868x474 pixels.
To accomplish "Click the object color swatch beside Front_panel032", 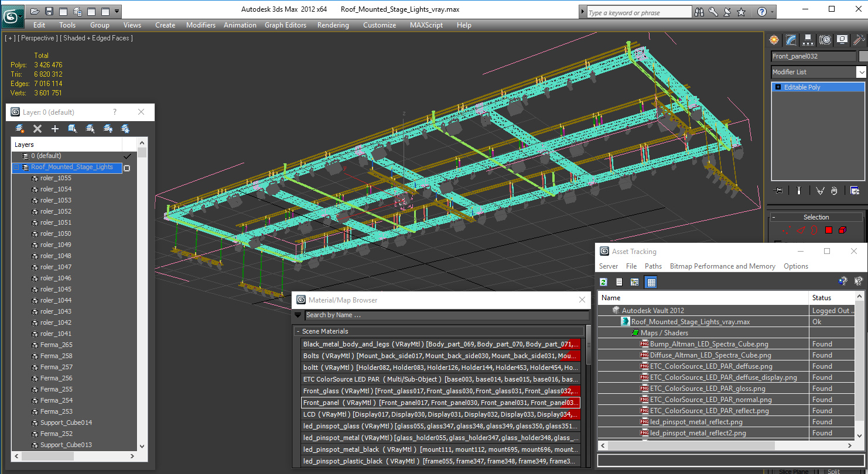I will (863, 56).
